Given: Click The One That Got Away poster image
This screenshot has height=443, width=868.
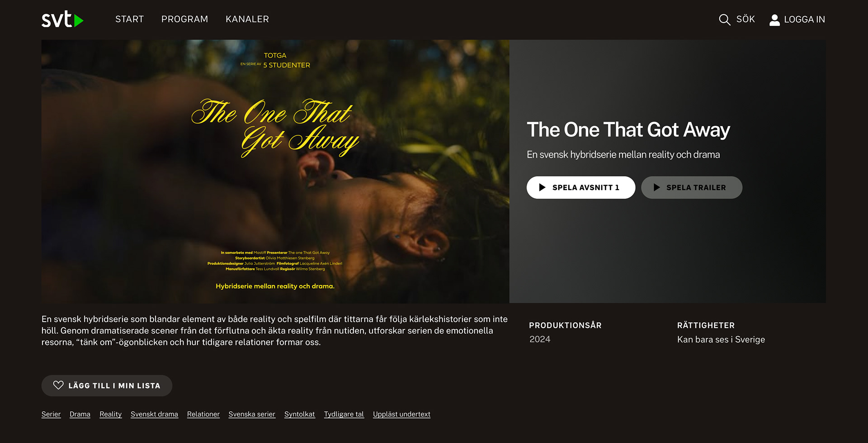Looking at the screenshot, I should click(275, 171).
